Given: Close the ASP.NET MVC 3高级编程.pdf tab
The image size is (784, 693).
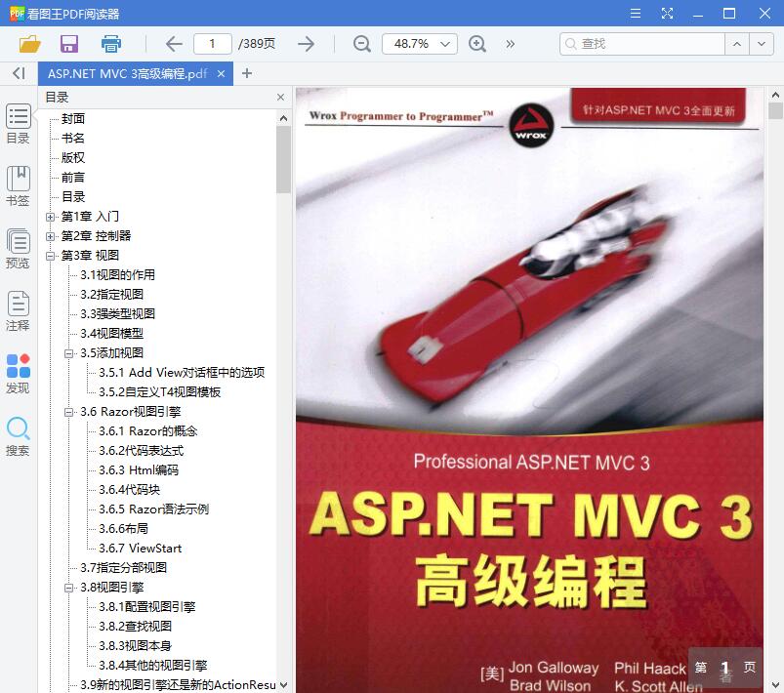Looking at the screenshot, I should 221,74.
